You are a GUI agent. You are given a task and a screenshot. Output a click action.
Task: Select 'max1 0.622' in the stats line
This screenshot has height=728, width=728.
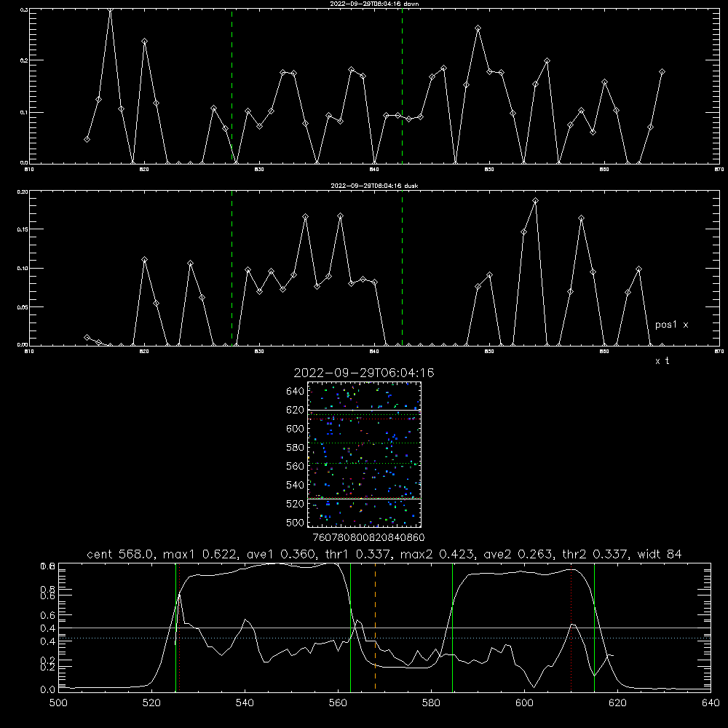199,554
